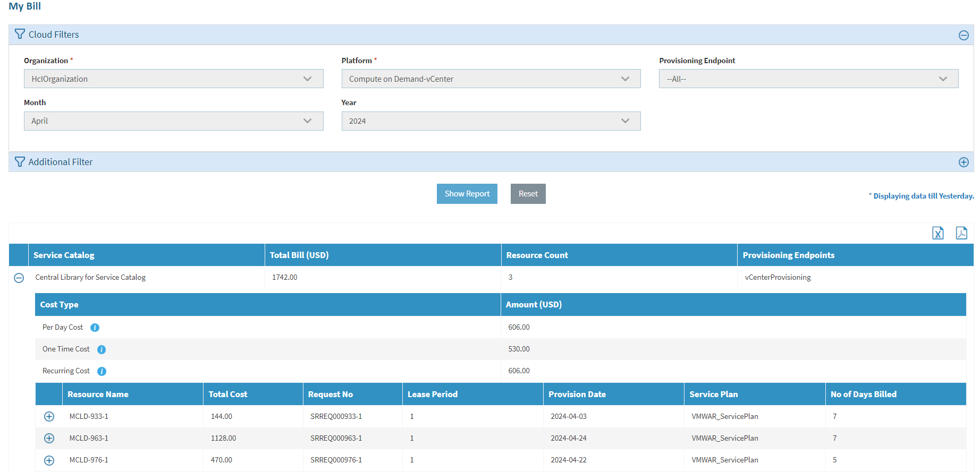Screen dimensions: 980x472
Task: Click the My Bill page heading
Action: click(x=24, y=6)
